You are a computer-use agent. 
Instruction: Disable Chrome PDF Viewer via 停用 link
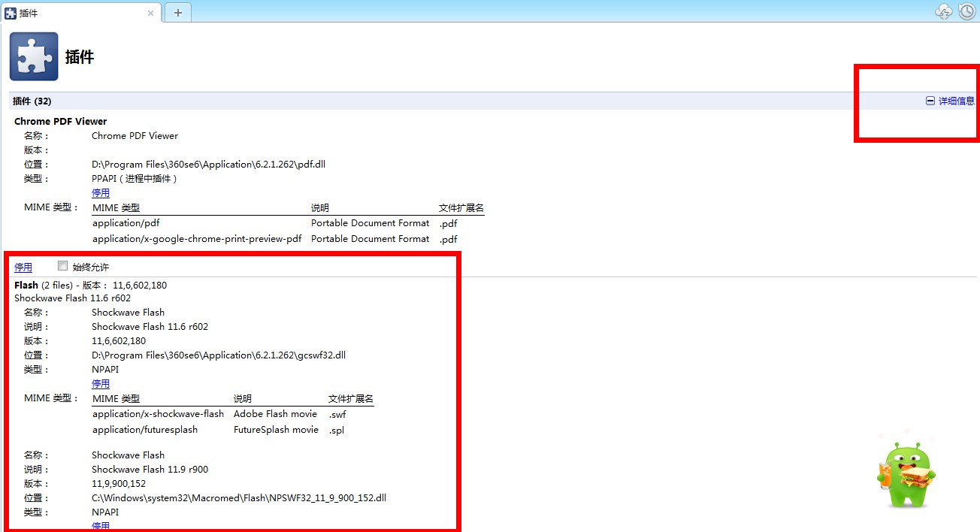(101, 193)
